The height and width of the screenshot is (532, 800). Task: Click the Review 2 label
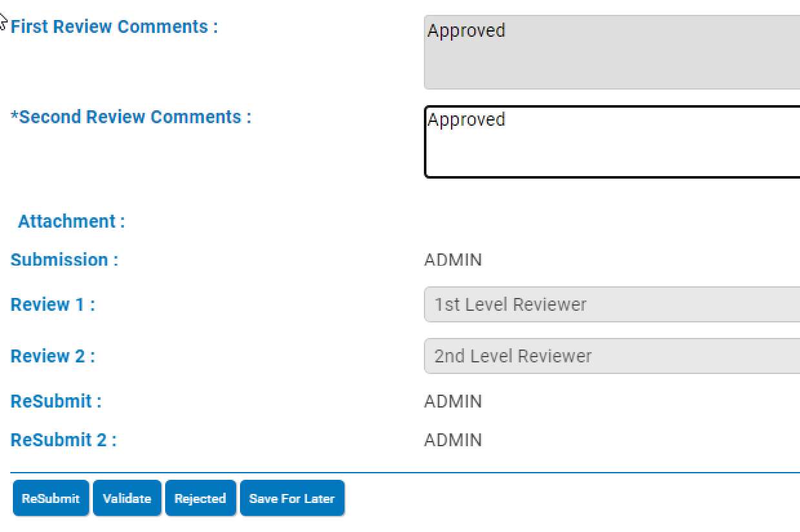tap(53, 356)
